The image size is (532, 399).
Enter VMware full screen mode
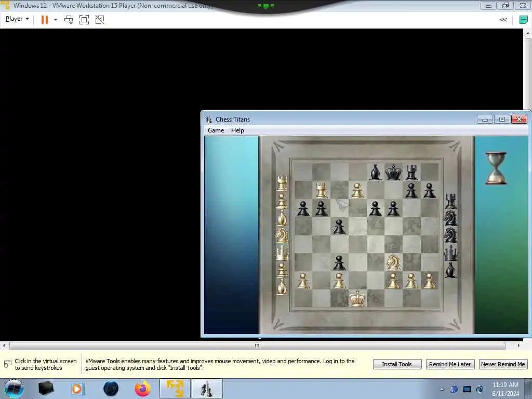tap(84, 20)
